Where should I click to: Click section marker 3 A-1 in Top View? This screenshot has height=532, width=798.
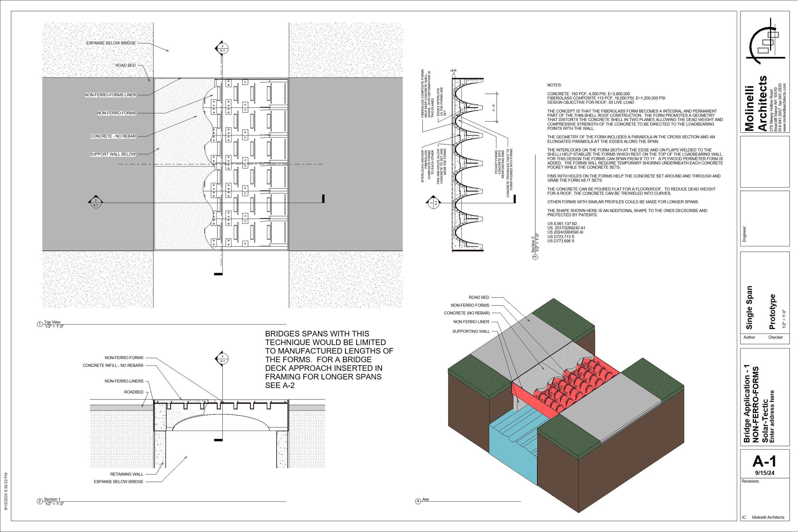(x=221, y=49)
